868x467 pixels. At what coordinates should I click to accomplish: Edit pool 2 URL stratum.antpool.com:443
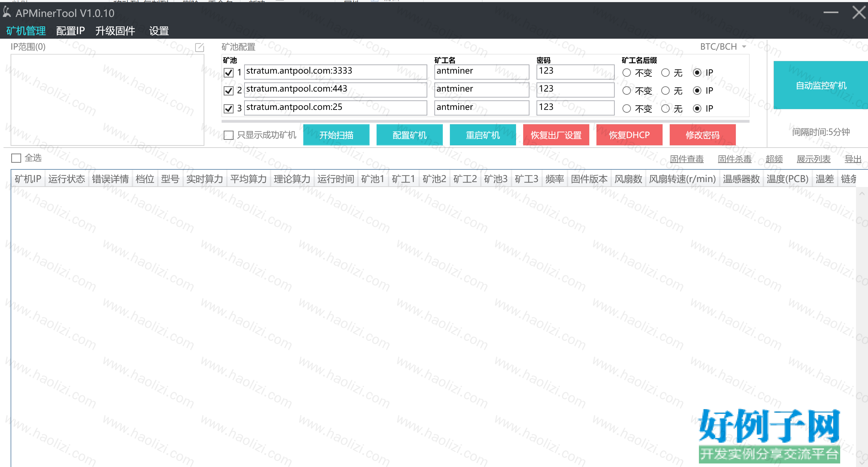(x=335, y=89)
